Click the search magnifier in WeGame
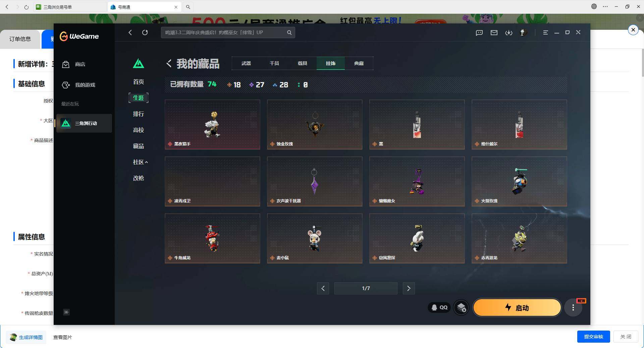Screen dimensions: 644x348 (x=289, y=32)
